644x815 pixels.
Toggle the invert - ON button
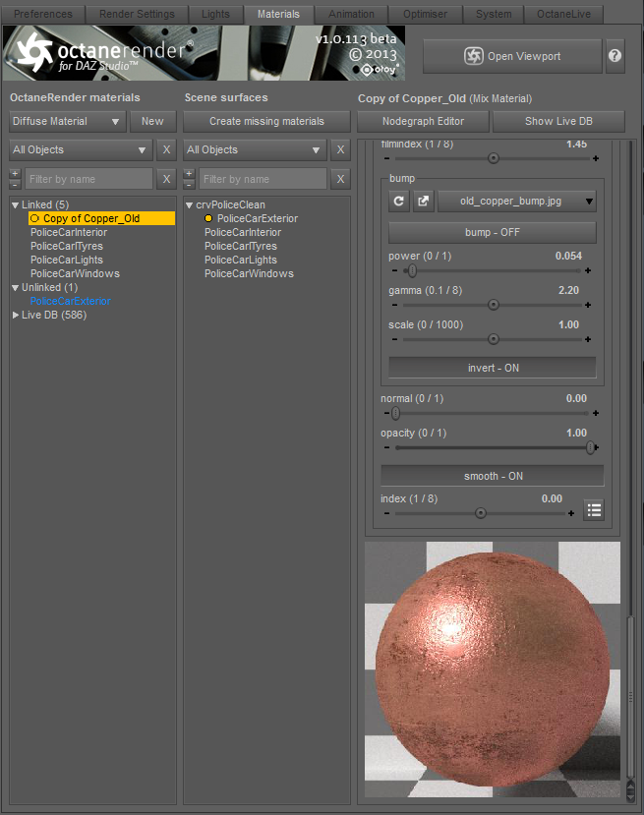click(493, 368)
